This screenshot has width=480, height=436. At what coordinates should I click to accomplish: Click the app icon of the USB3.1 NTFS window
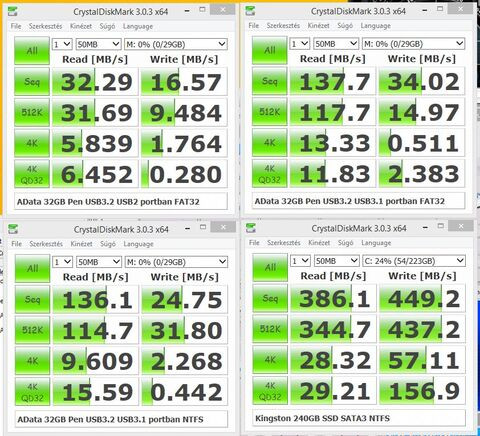point(13,229)
